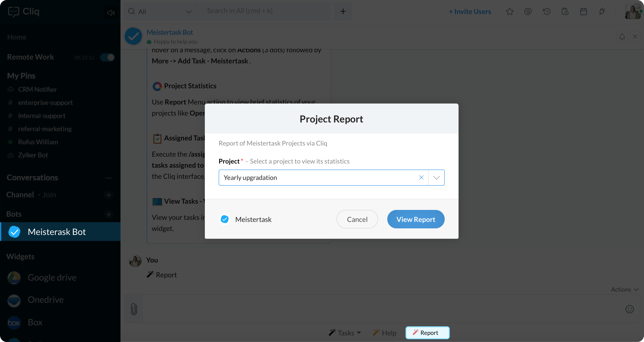The image size is (644, 342).
Task: Click the notification bell icon for the bot
Action: point(622,36)
